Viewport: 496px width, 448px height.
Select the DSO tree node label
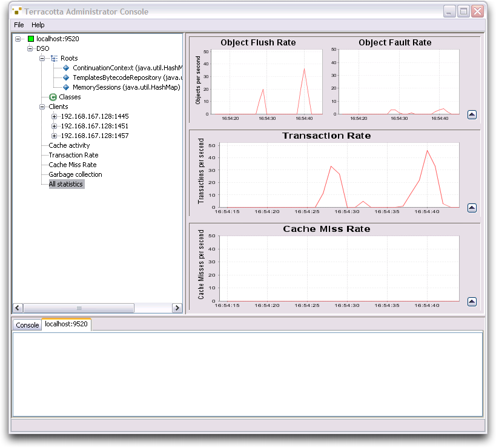click(x=43, y=48)
